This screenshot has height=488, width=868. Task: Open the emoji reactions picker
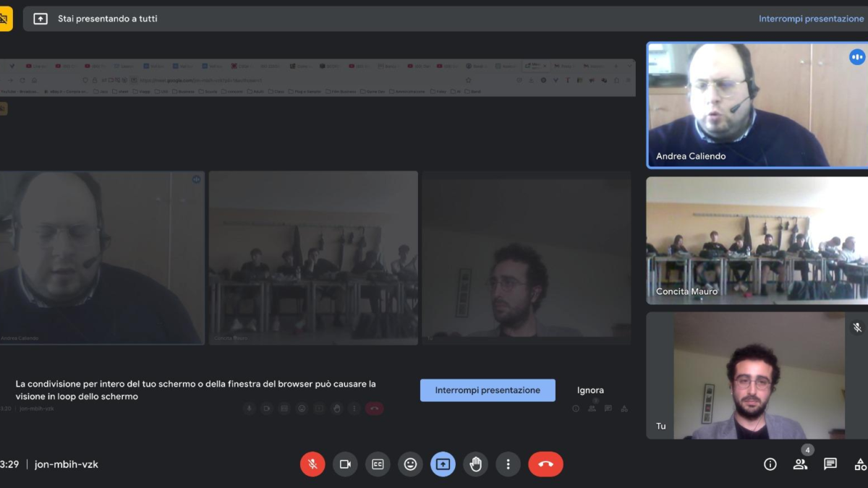(x=410, y=464)
